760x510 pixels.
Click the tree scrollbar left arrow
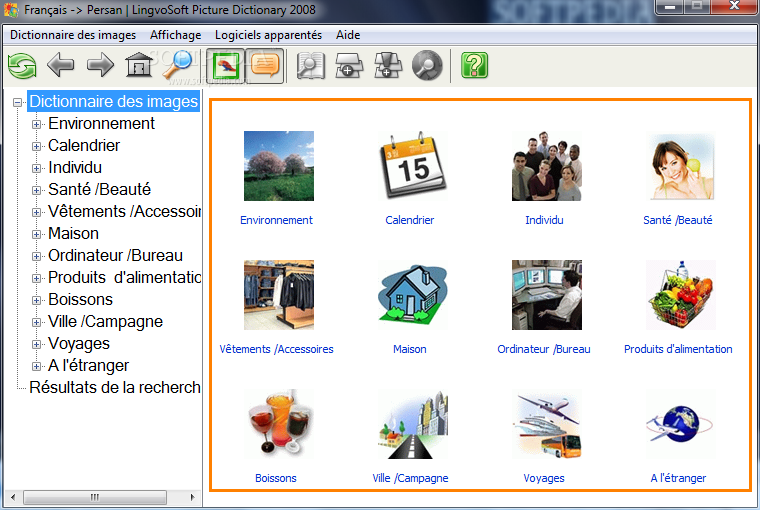point(13,497)
